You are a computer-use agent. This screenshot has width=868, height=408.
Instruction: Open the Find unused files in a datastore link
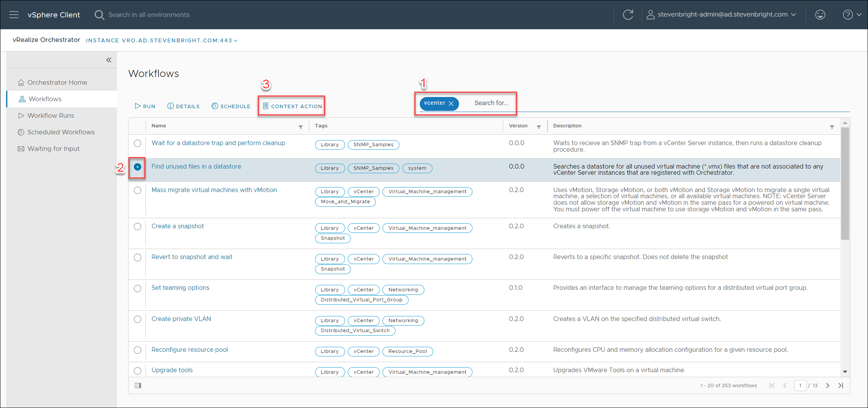pyautogui.click(x=196, y=166)
